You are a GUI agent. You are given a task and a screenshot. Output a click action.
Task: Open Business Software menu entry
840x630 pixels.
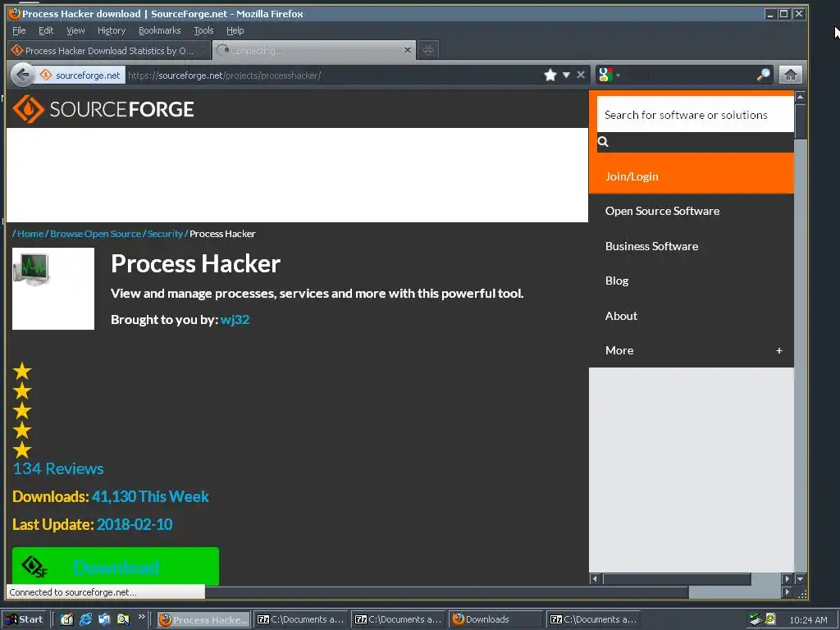pyautogui.click(x=651, y=246)
